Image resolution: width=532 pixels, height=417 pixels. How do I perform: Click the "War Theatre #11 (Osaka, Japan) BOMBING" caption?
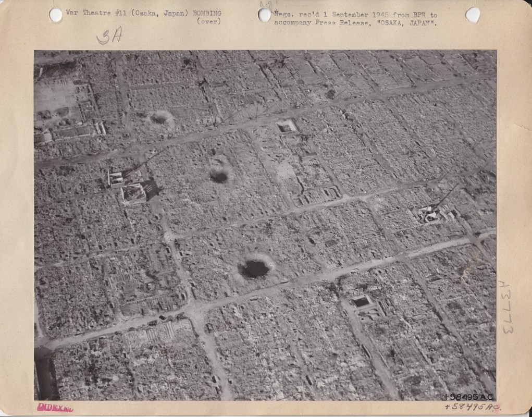pos(143,13)
